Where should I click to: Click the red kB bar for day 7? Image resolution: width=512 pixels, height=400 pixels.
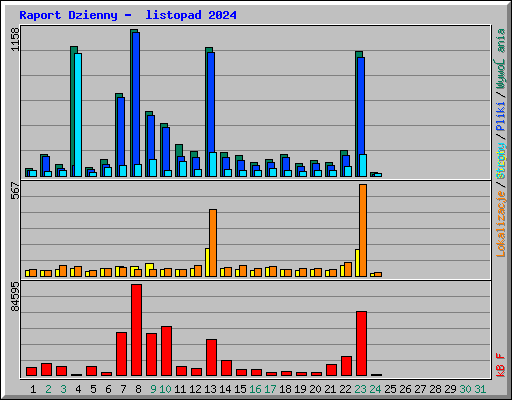click(x=121, y=354)
